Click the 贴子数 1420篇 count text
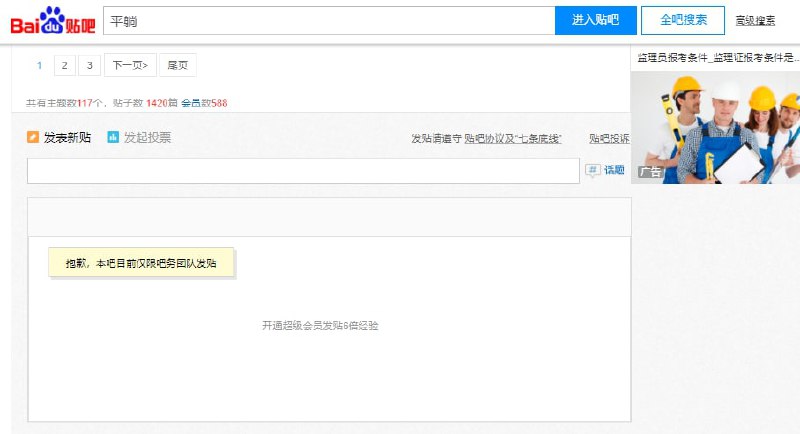800x434 pixels. [145, 103]
